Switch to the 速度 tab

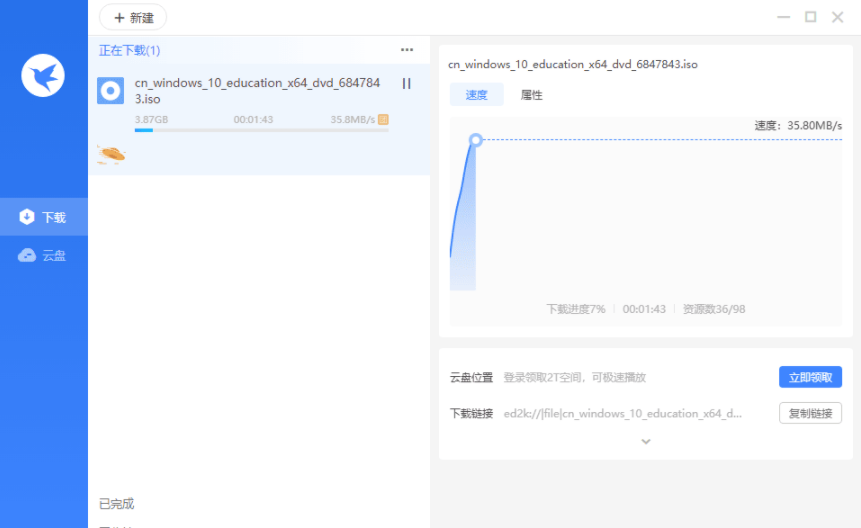pos(476,95)
